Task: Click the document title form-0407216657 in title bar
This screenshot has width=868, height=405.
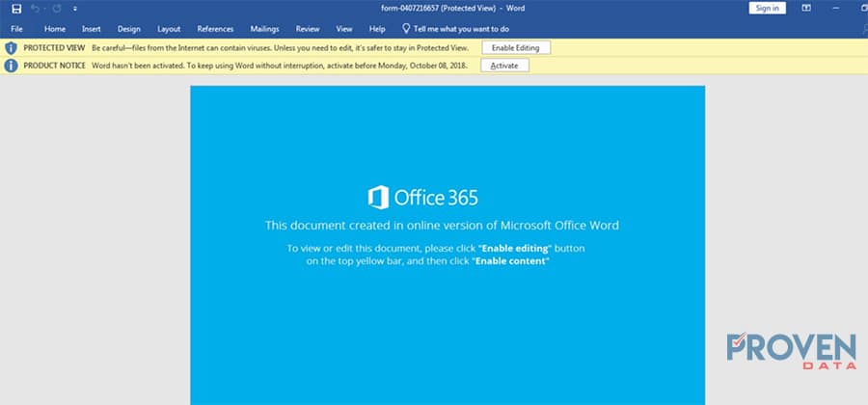Action: point(409,9)
